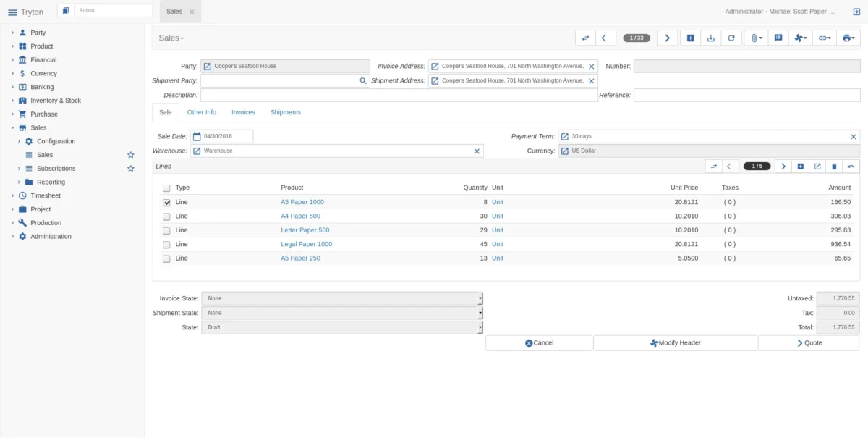The width and height of the screenshot is (868, 446).
Task: Open the notes icon in toolbar
Action: (x=778, y=38)
